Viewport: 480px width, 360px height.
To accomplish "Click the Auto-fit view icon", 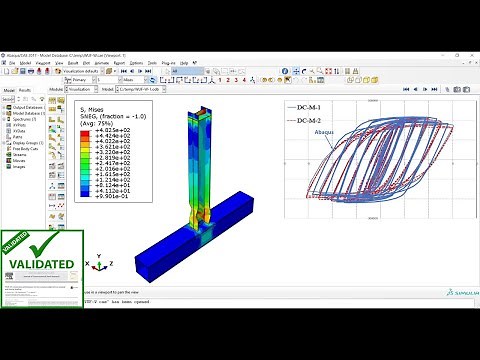I will point(329,71).
